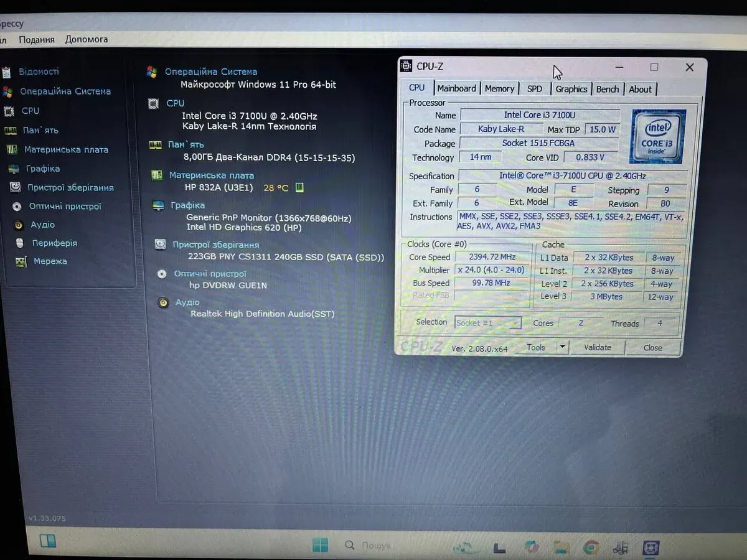Click the Close button in CPU-Z
Viewport: 747px width, 560px height.
[652, 348]
